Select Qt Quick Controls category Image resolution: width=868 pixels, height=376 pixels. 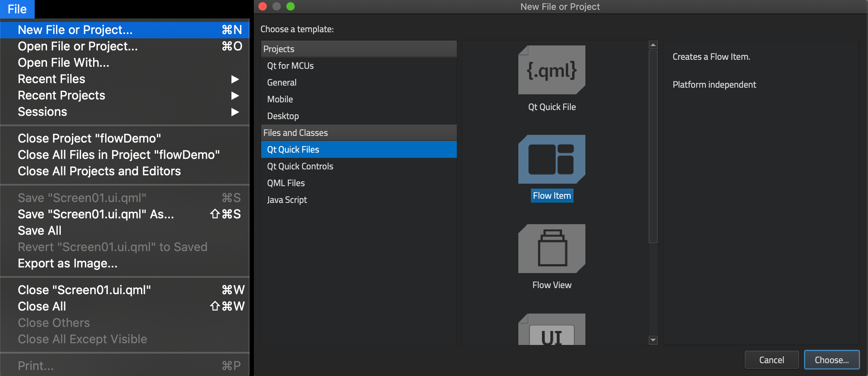300,166
